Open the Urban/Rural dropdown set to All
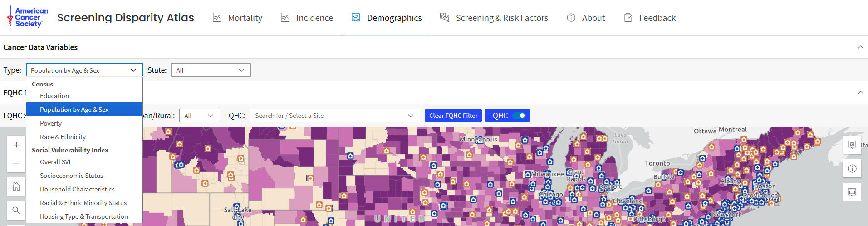 (x=199, y=116)
